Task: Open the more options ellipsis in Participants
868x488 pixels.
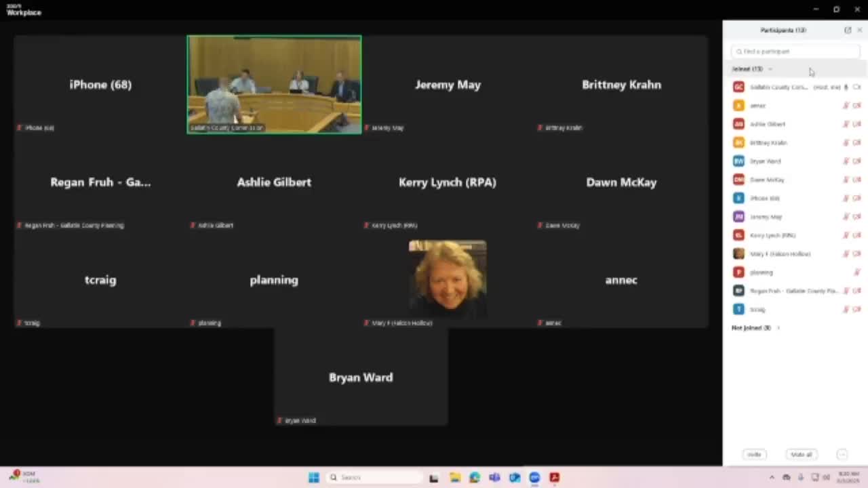Action: click(x=842, y=455)
